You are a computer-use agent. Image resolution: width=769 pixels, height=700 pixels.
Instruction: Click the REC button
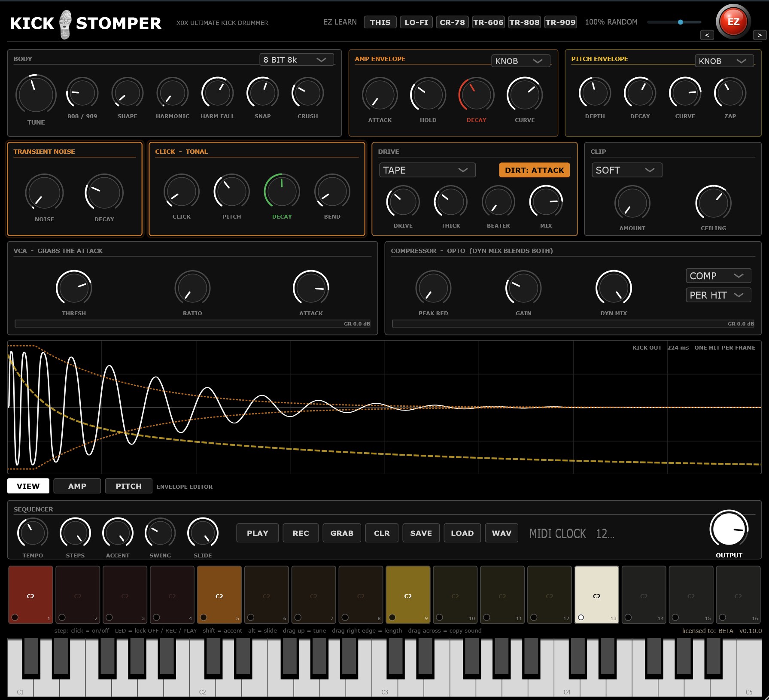(x=301, y=533)
